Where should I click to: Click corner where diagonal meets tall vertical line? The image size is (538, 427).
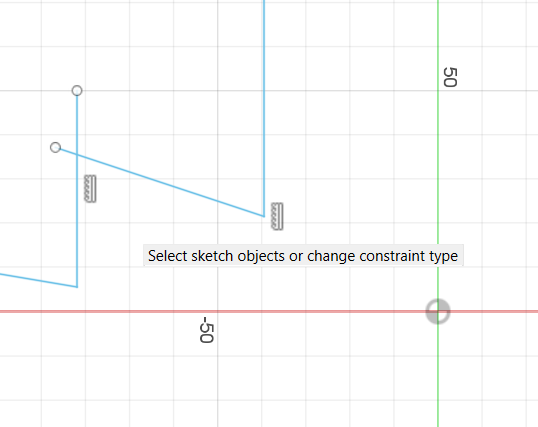point(264,216)
